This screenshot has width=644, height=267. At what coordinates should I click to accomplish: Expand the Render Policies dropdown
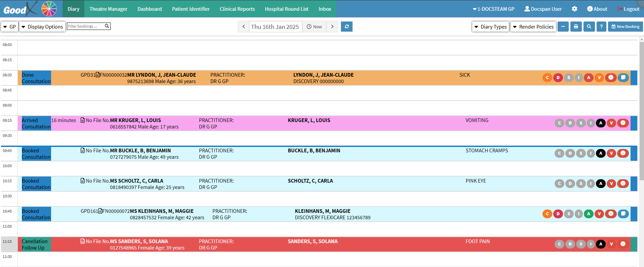click(x=533, y=27)
